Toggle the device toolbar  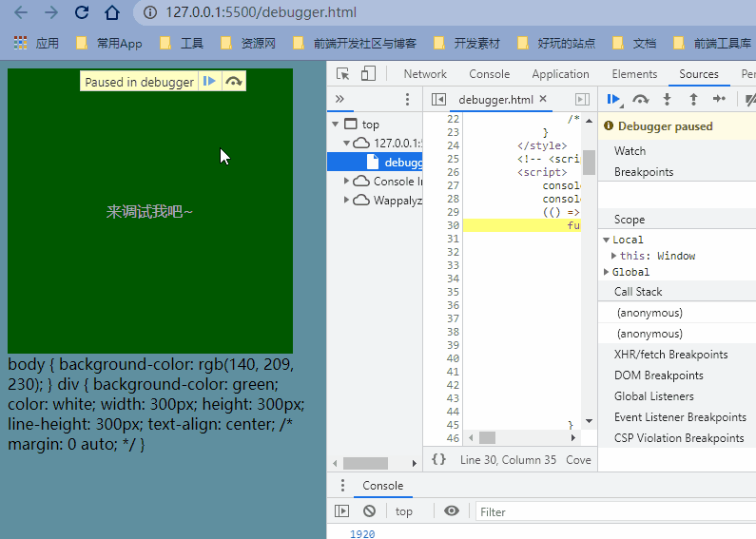(368, 74)
